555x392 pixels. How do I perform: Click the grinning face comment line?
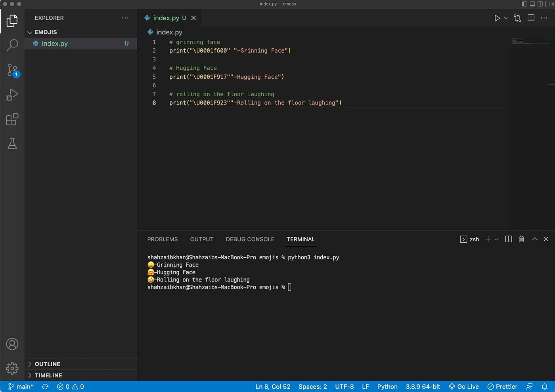pos(195,42)
